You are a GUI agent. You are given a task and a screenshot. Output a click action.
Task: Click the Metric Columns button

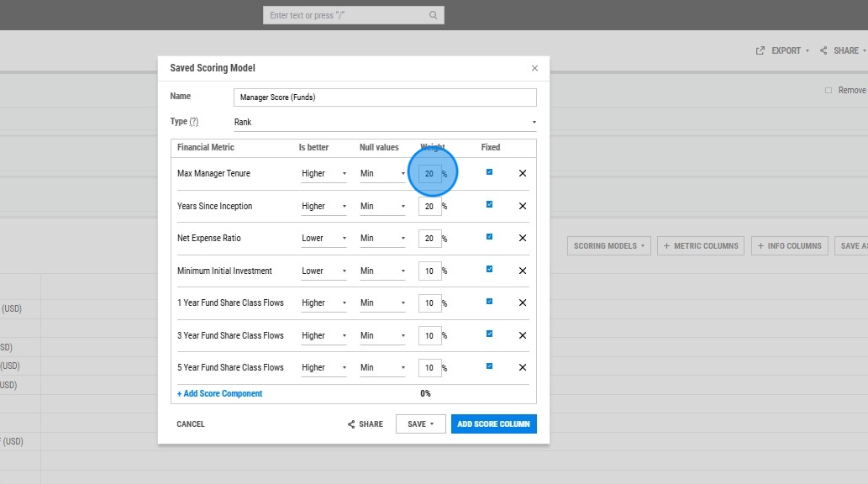[701, 246]
